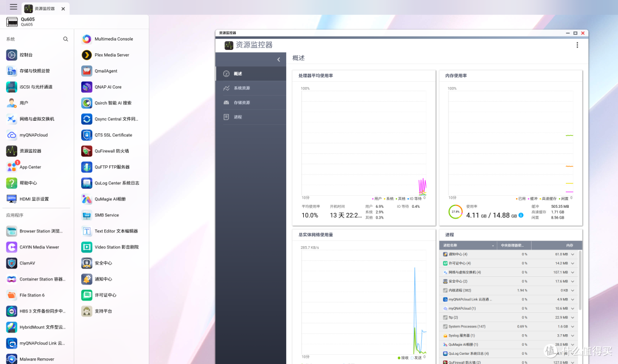This screenshot has width=618, height=364.
Task: Open the main hamburger menu
Action: pos(13,7)
